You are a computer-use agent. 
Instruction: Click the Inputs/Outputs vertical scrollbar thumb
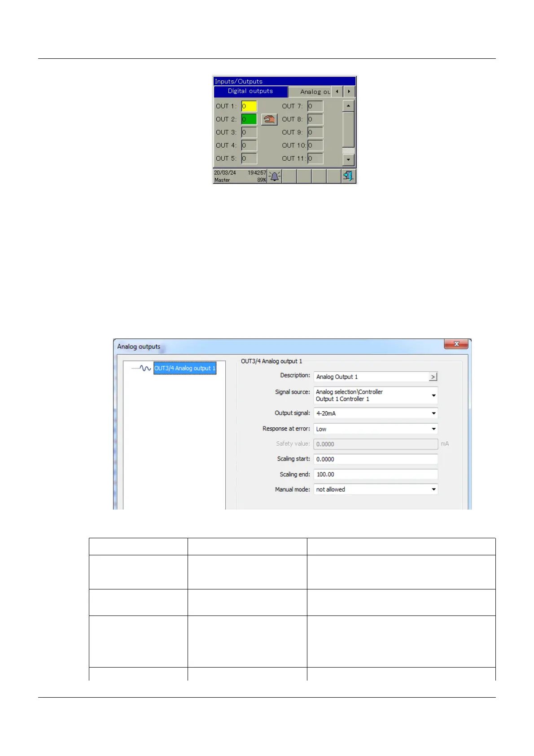(348, 129)
